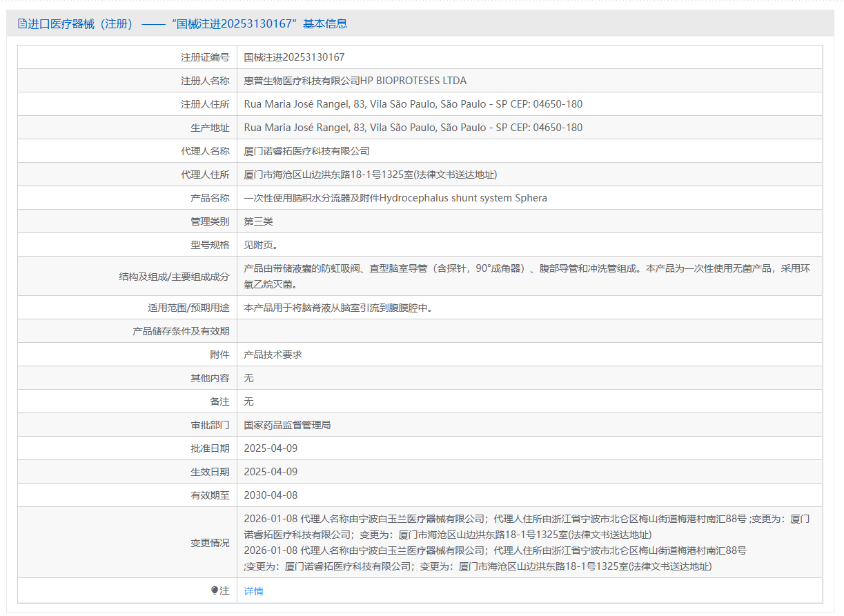The height and width of the screenshot is (616, 844).
Task: Click the 无 value in 备注 row
Action: tap(249, 401)
